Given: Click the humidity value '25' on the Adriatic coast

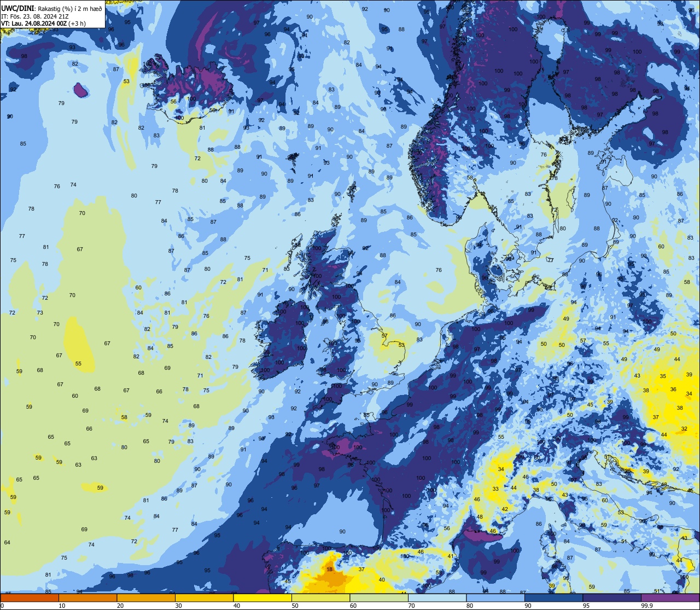Looking at the screenshot, I should click(628, 470).
